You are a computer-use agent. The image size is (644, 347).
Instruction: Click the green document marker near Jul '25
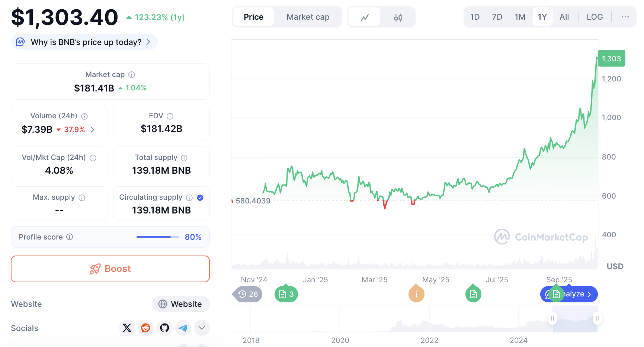tap(473, 294)
